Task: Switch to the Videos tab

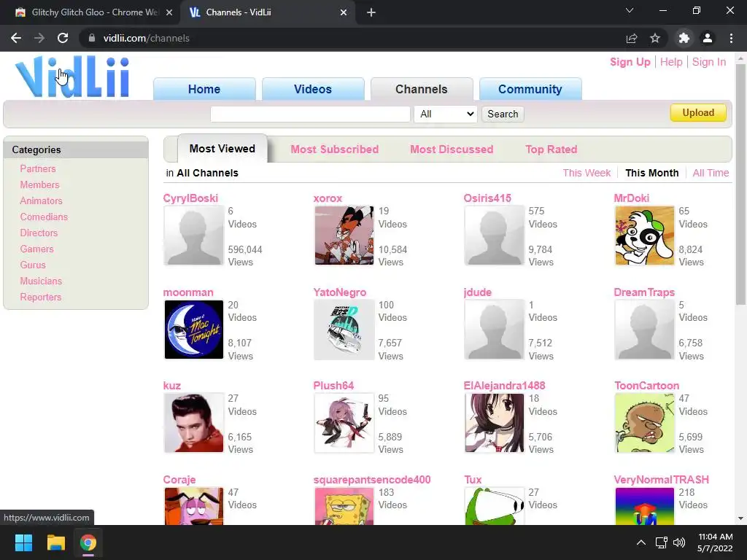Action: pos(313,89)
